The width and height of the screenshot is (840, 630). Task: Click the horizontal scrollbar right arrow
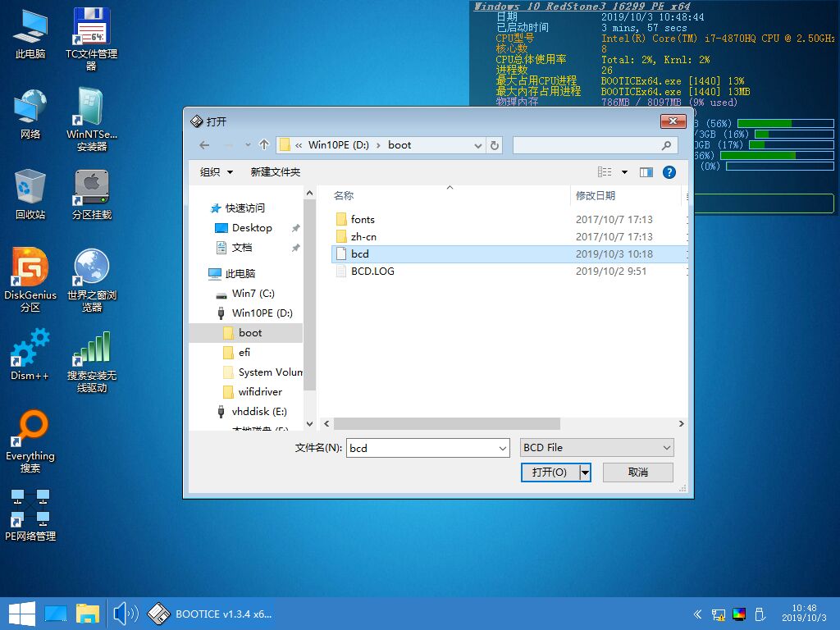coord(682,424)
